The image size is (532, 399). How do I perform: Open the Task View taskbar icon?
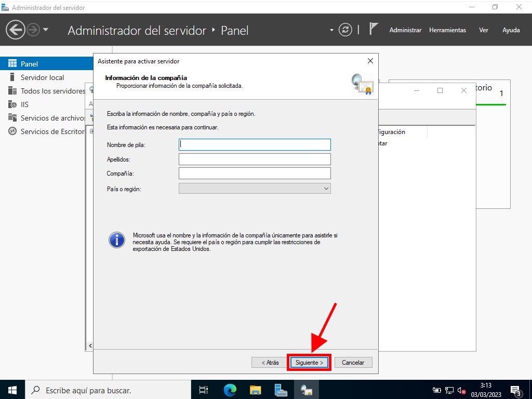tap(204, 390)
